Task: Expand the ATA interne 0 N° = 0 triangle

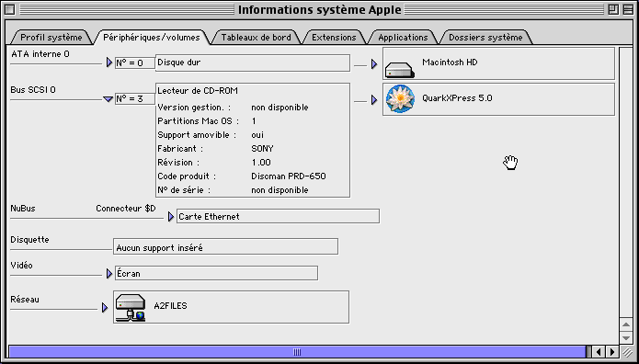Action: tap(108, 63)
